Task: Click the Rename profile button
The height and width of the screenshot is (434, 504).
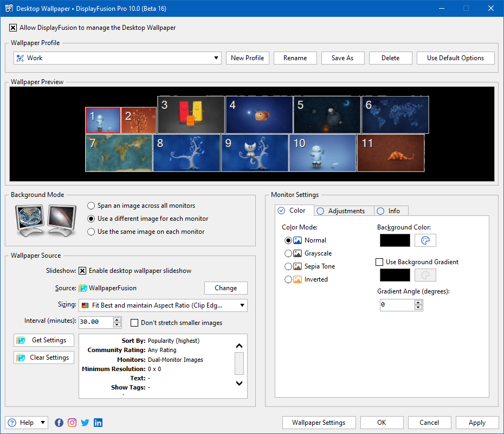Action: [295, 58]
